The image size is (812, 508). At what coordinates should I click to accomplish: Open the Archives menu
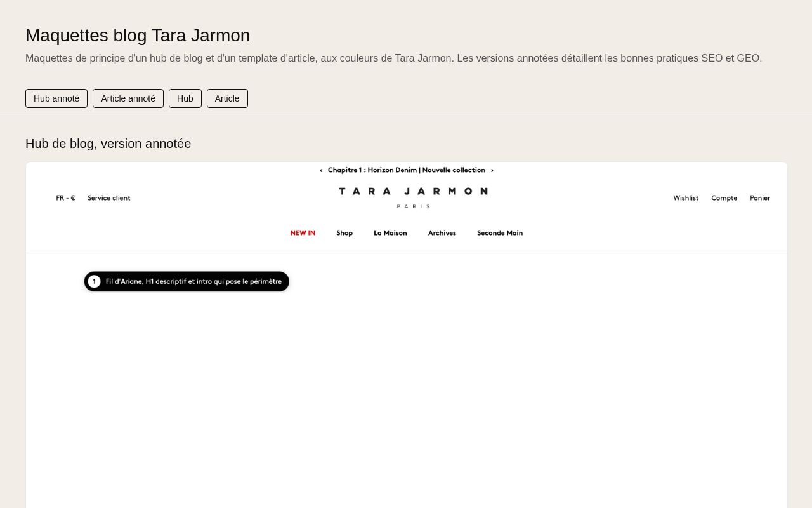point(442,233)
